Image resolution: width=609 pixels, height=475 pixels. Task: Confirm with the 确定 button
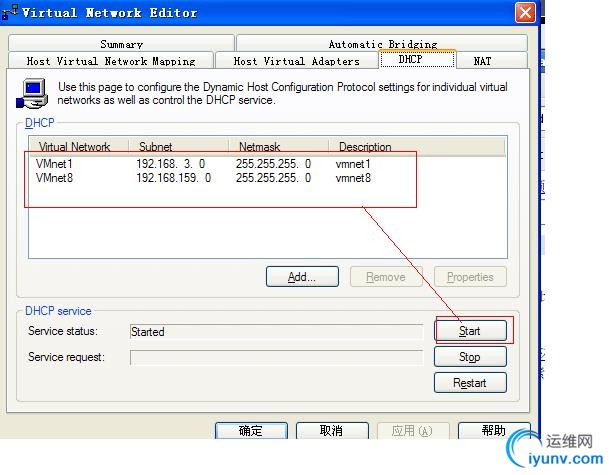tap(251, 431)
